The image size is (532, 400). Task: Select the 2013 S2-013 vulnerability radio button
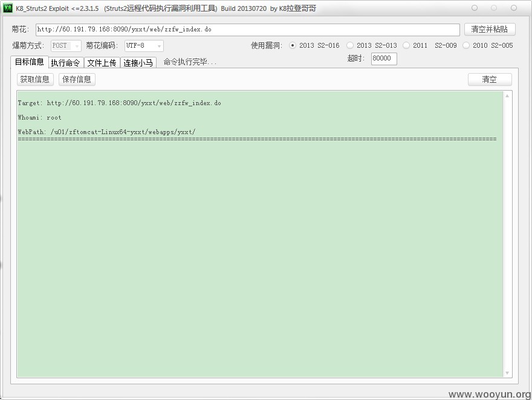[x=350, y=45]
